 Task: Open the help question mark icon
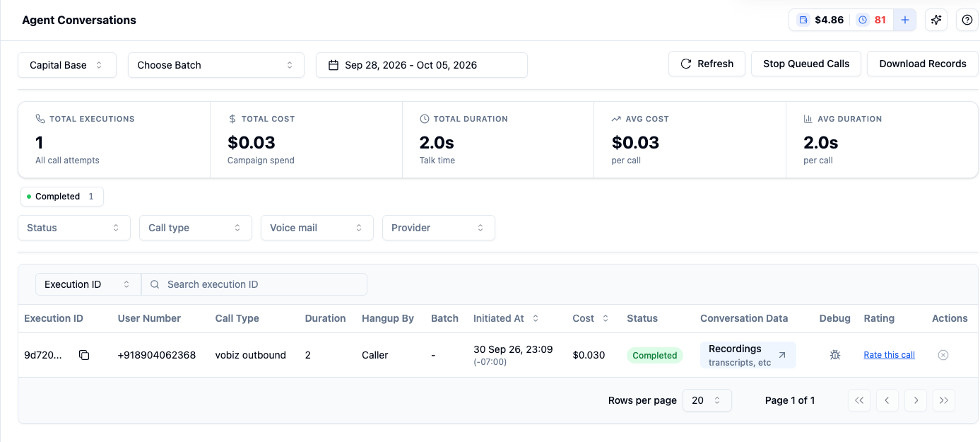967,20
